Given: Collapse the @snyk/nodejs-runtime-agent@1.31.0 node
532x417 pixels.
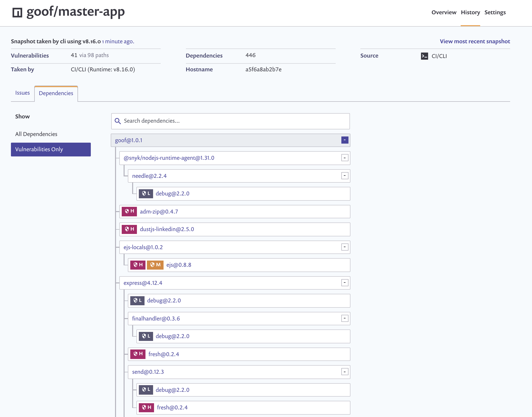Looking at the screenshot, I should pyautogui.click(x=344, y=158).
